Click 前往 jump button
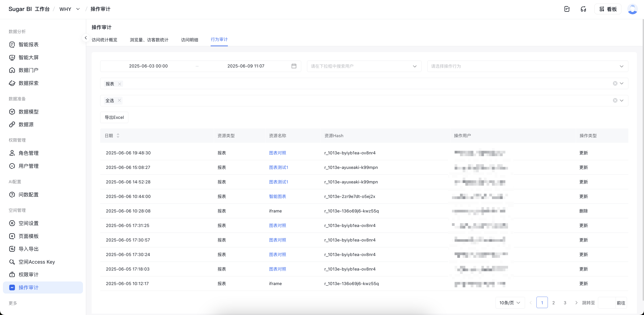This screenshot has width=644, height=315. click(621, 303)
